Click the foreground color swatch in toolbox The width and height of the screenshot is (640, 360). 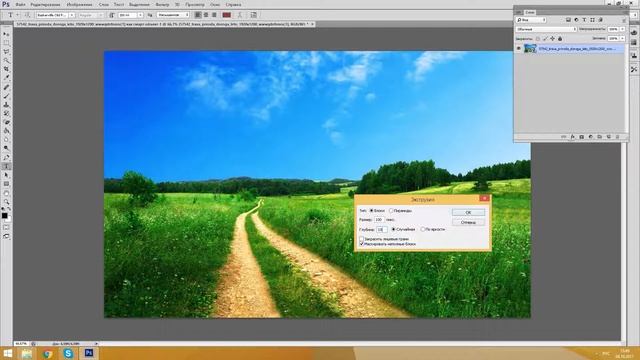(4, 216)
